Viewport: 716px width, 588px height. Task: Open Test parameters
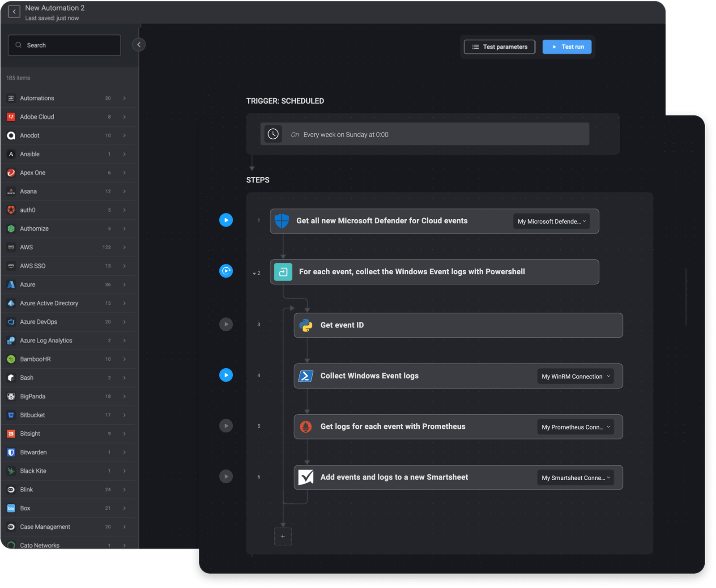pos(499,47)
